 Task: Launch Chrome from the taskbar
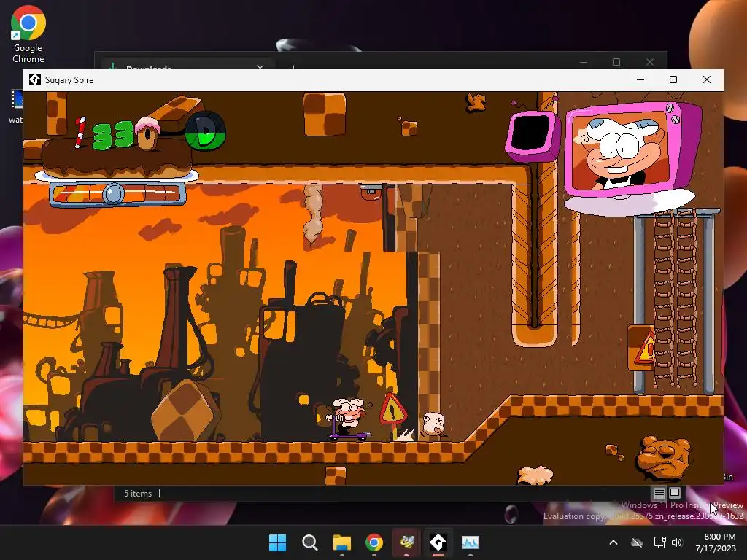[x=374, y=542]
